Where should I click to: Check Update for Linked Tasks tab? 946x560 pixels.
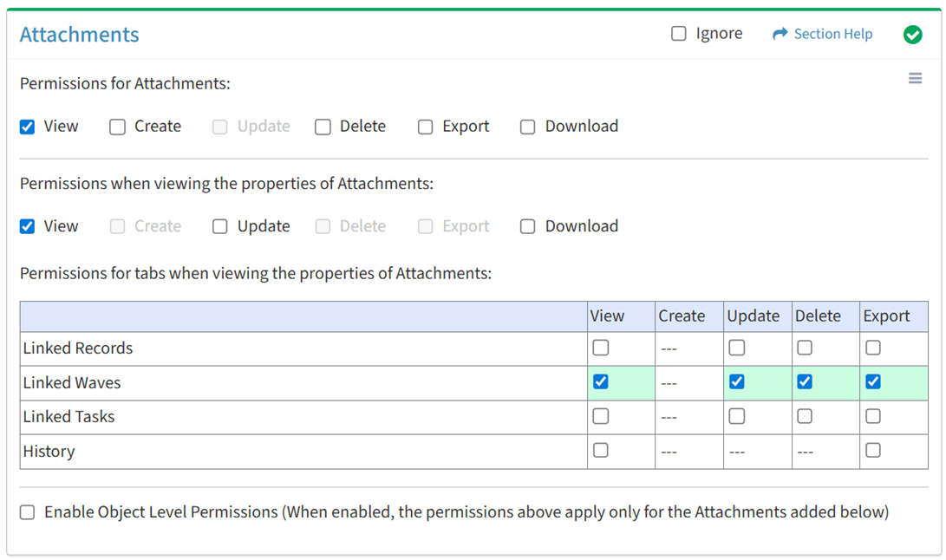(x=737, y=416)
